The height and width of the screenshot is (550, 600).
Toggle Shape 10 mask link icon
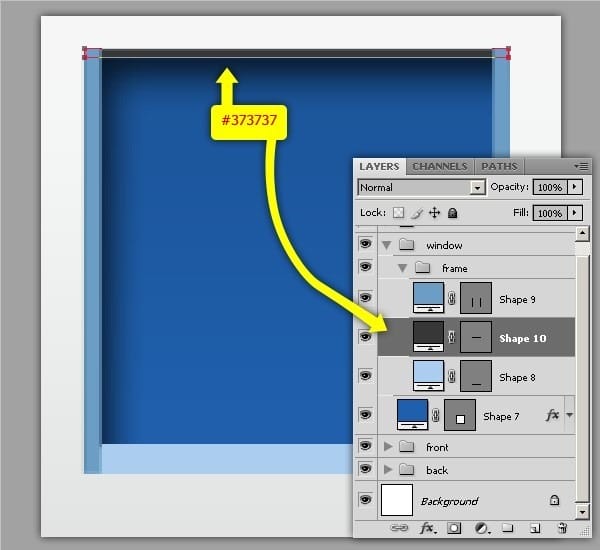(452, 337)
